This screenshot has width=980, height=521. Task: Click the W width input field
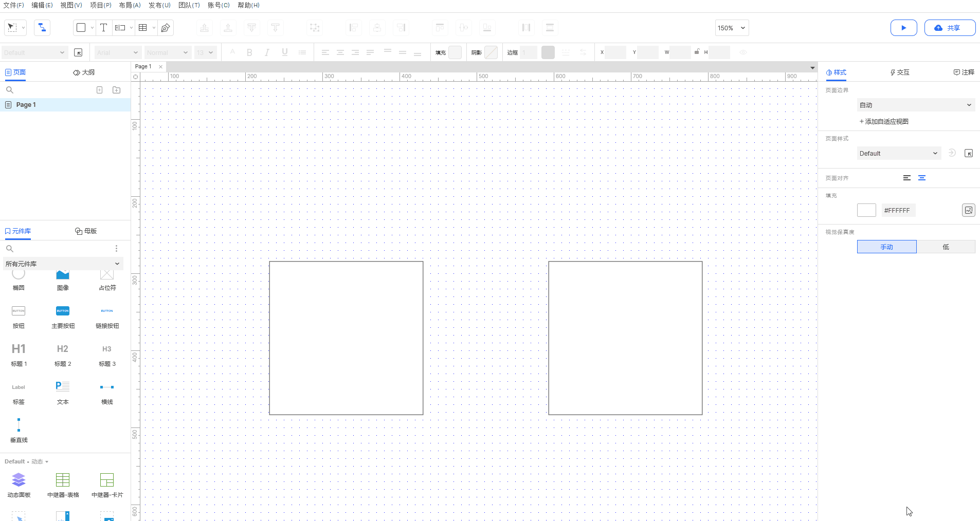coord(680,52)
